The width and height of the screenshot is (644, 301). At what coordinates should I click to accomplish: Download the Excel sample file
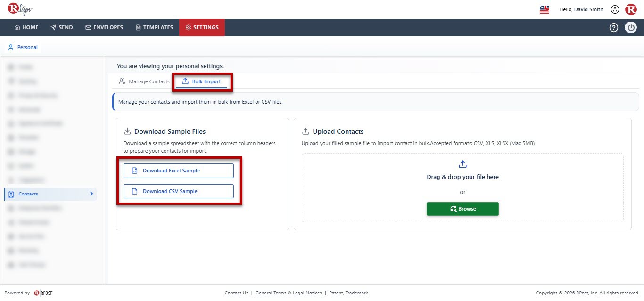(x=179, y=171)
